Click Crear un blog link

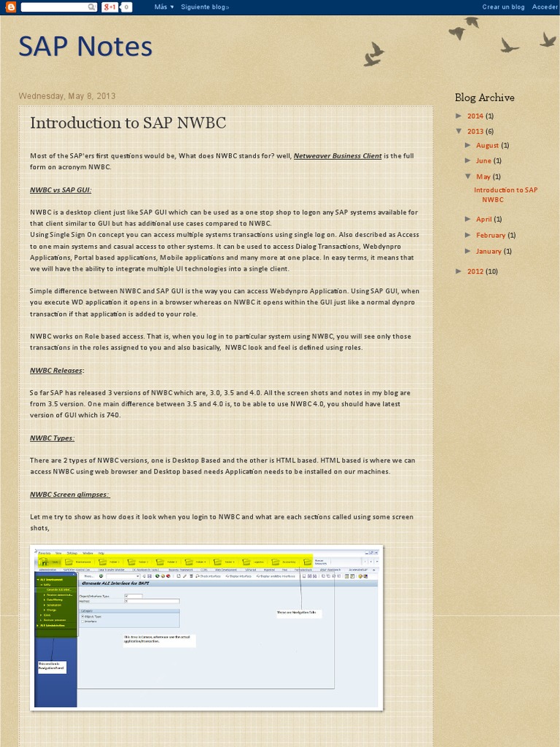[503, 7]
